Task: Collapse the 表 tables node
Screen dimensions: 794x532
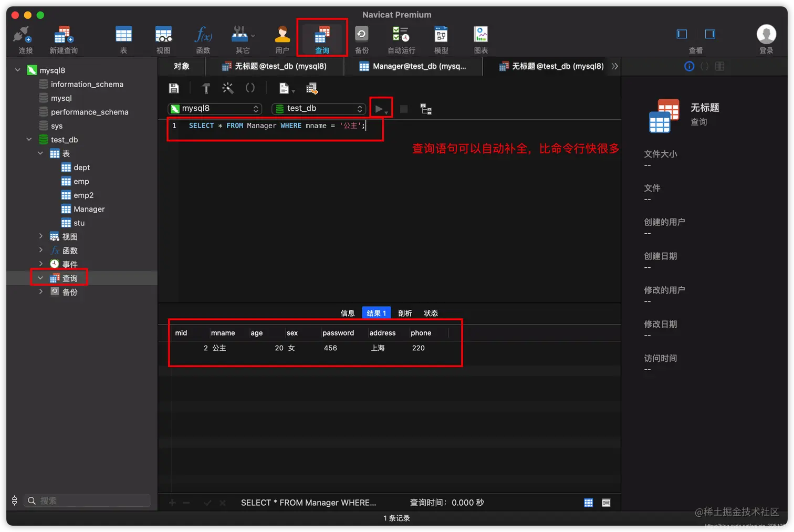Action: (x=40, y=153)
